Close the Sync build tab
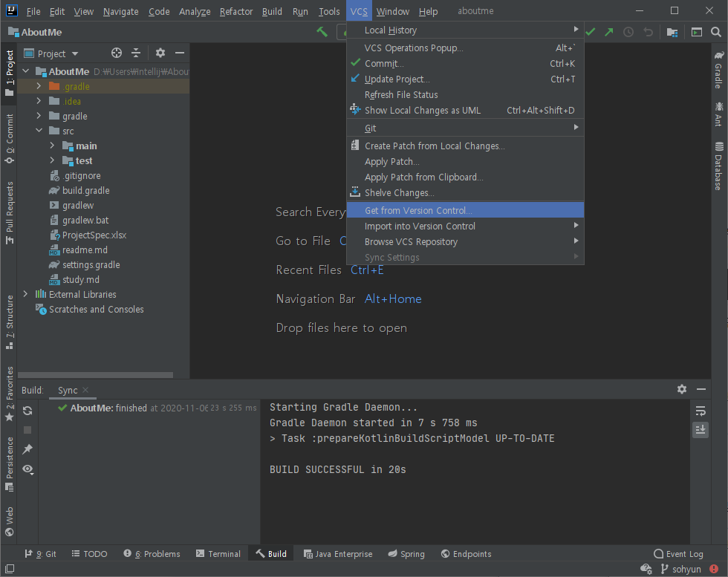This screenshot has width=728, height=577. [x=85, y=390]
